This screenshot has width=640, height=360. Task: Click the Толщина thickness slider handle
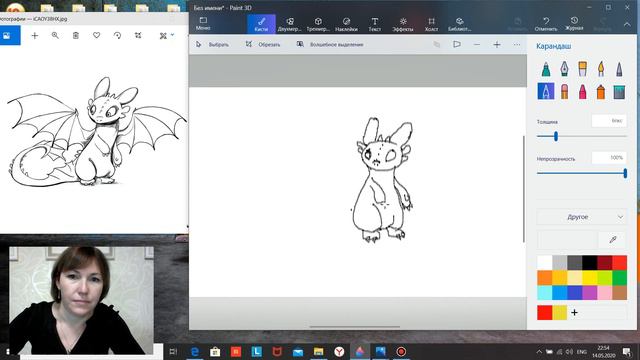(556, 136)
